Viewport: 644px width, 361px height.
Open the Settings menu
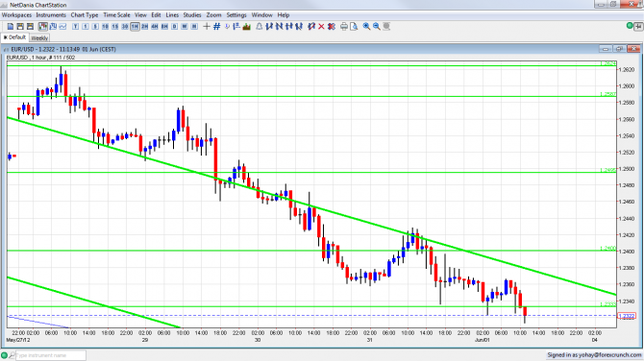tap(236, 15)
